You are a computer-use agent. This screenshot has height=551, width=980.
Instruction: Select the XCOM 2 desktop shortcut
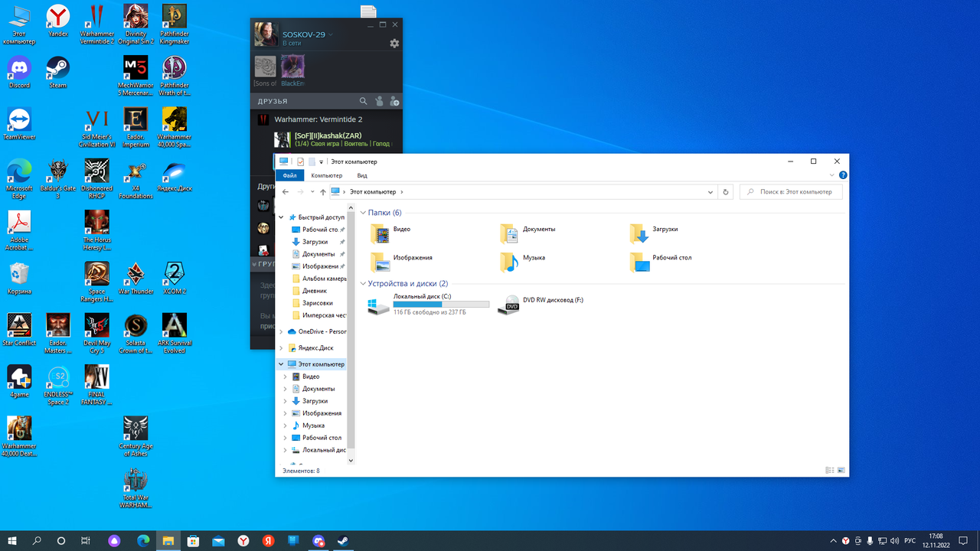[175, 278]
